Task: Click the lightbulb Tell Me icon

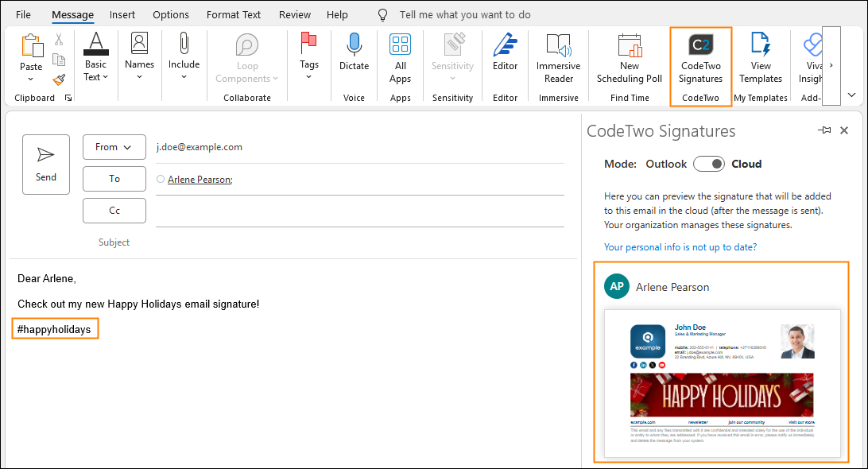Action: point(382,15)
